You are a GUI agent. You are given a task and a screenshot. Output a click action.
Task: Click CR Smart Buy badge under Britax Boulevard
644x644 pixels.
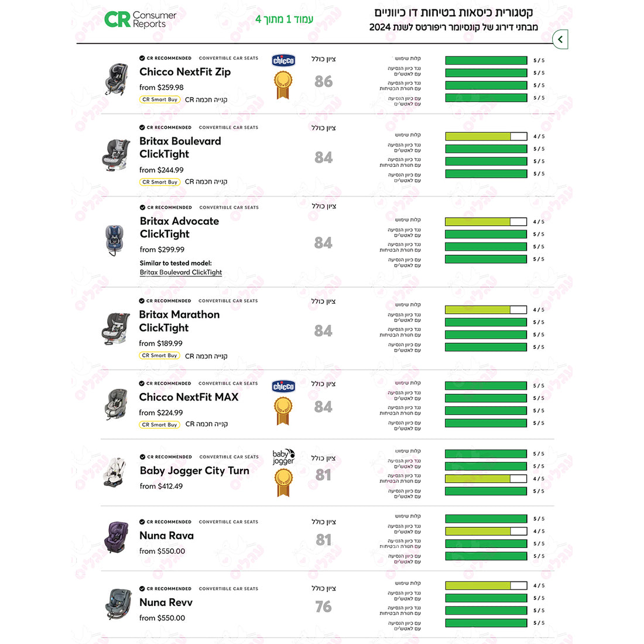(160, 182)
